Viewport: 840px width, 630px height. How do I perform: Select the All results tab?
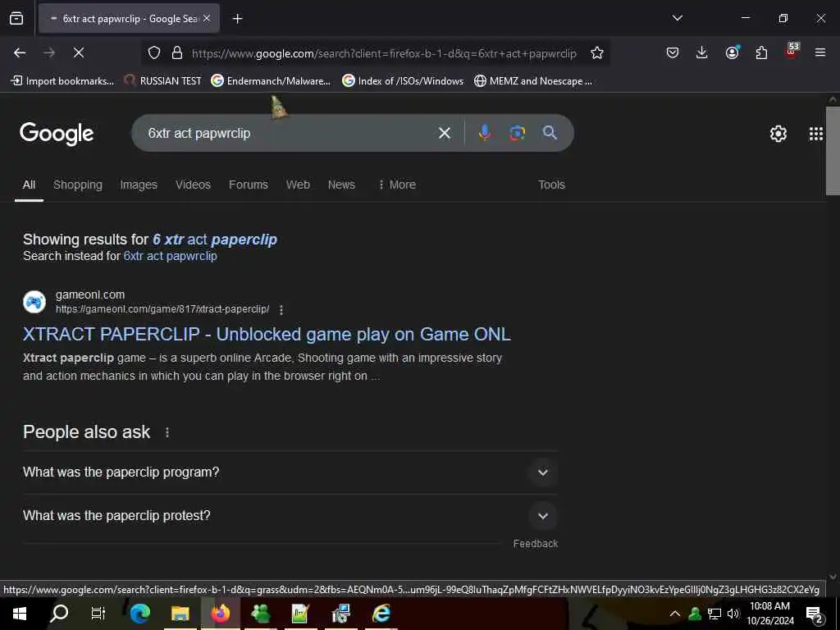29,185
